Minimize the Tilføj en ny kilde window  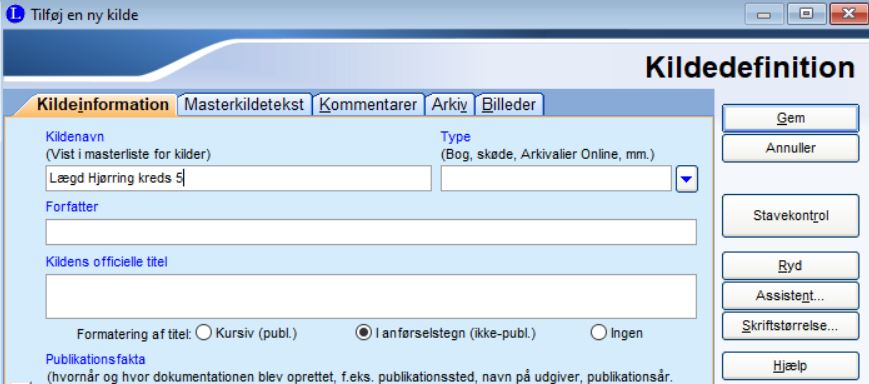[764, 14]
